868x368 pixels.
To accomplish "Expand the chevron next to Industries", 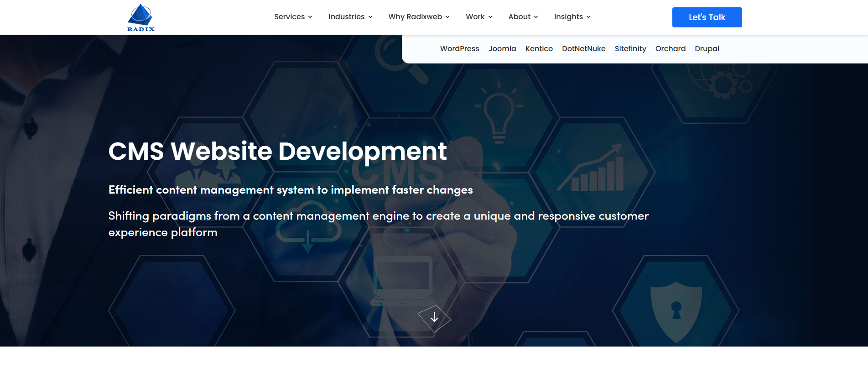I will [370, 17].
